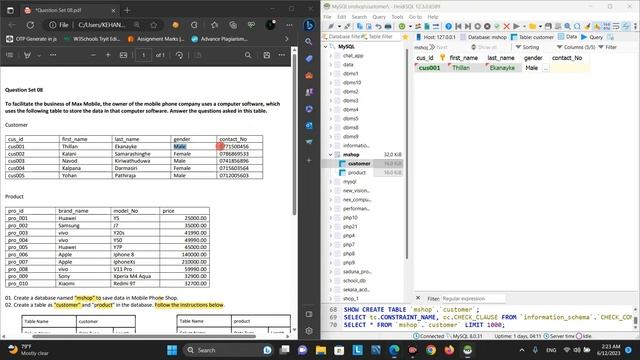640x360 pixels.
Task: Sort by the first_name column header
Action: 464,58
